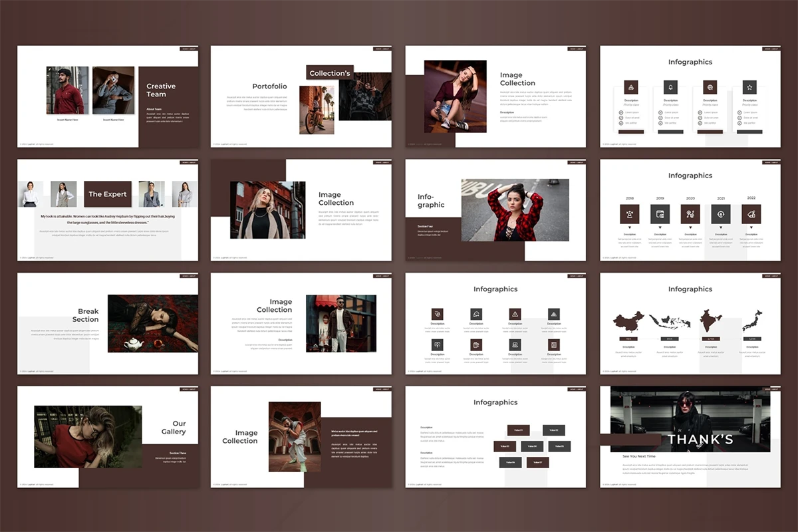
Task: Click the globe icon in the top Infographics slide
Action: coord(710,87)
